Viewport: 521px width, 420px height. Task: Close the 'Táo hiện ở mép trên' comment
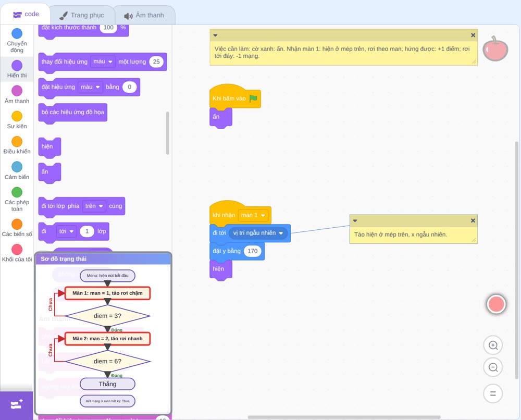point(473,220)
